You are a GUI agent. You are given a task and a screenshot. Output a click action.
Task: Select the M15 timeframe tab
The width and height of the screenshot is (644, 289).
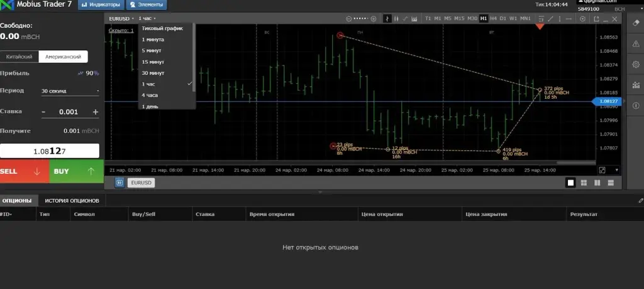tap(459, 18)
